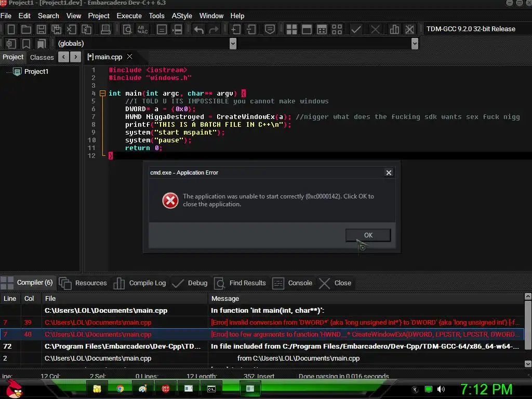Open the (globals) scope dropdown
The image size is (532, 399).
tap(233, 44)
